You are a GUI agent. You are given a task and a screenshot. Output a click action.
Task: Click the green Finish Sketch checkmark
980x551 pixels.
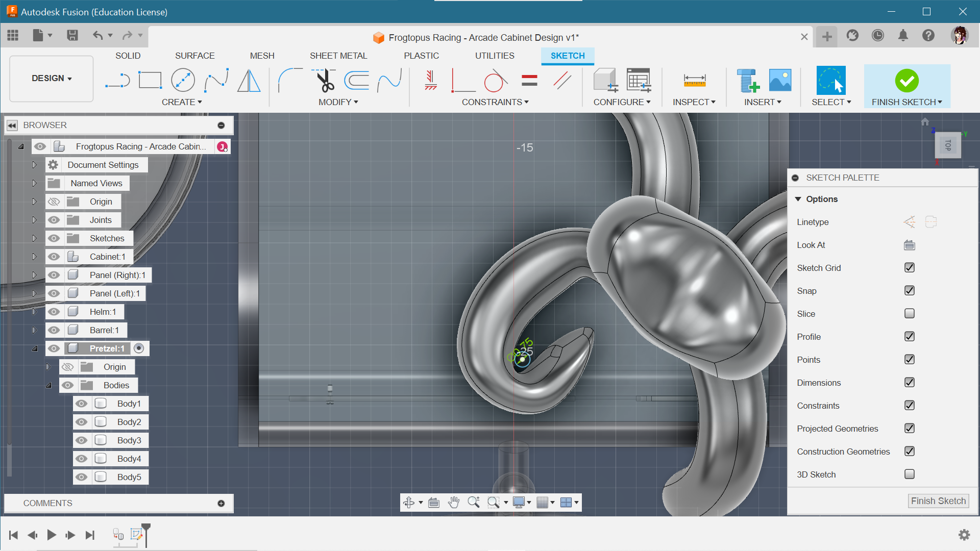coord(907,81)
